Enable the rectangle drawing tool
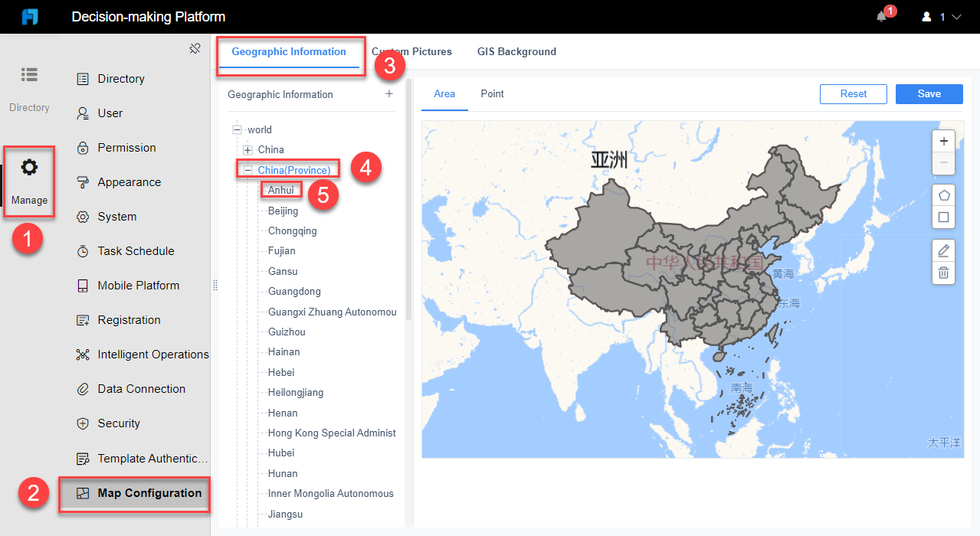Image resolution: width=980 pixels, height=536 pixels. pos(943,217)
